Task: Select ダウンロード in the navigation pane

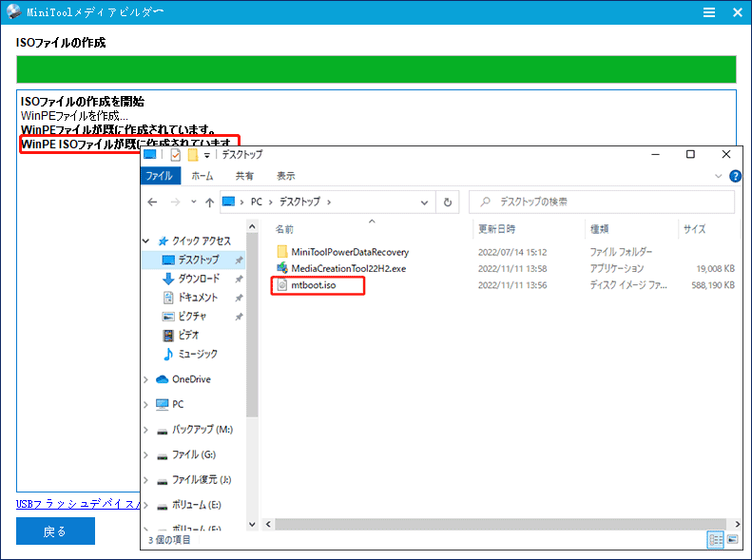Action: [199, 278]
